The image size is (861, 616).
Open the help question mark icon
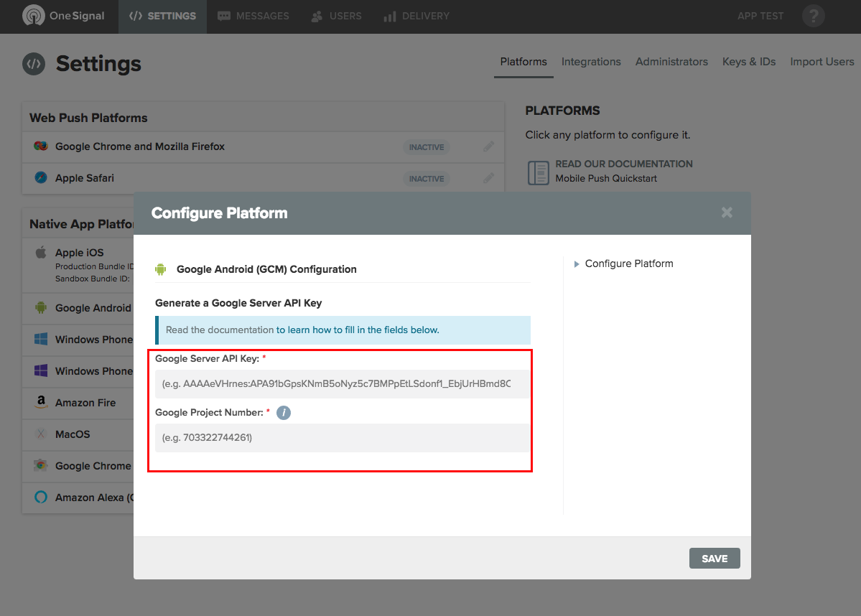click(813, 16)
